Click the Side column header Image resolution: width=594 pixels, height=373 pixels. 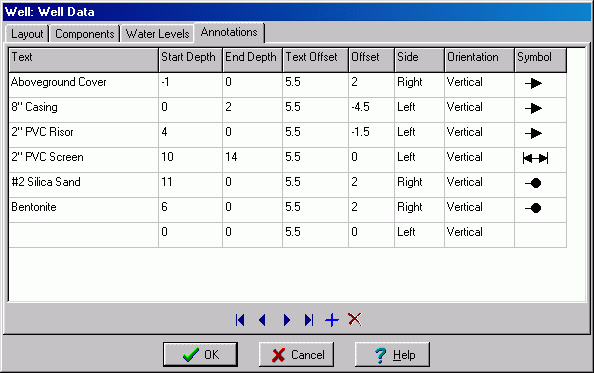tap(419, 60)
